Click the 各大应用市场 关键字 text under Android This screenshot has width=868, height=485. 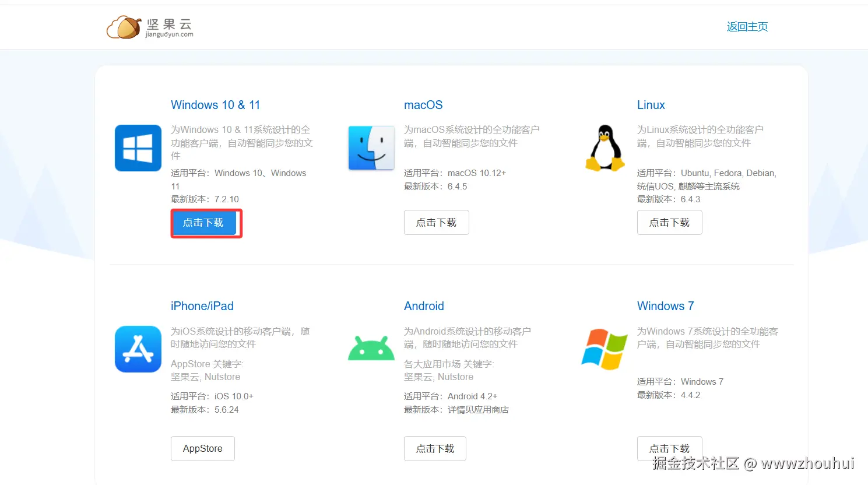[449, 371]
